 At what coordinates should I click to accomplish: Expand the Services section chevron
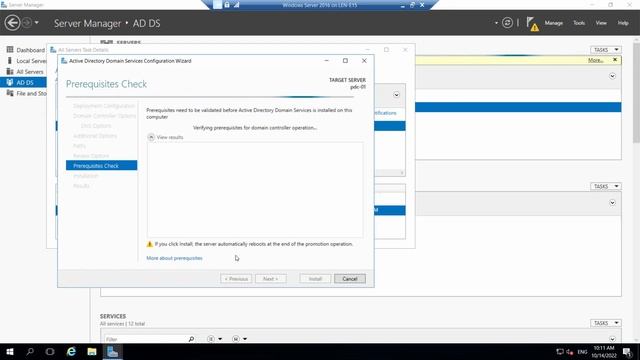pyautogui.click(x=612, y=339)
